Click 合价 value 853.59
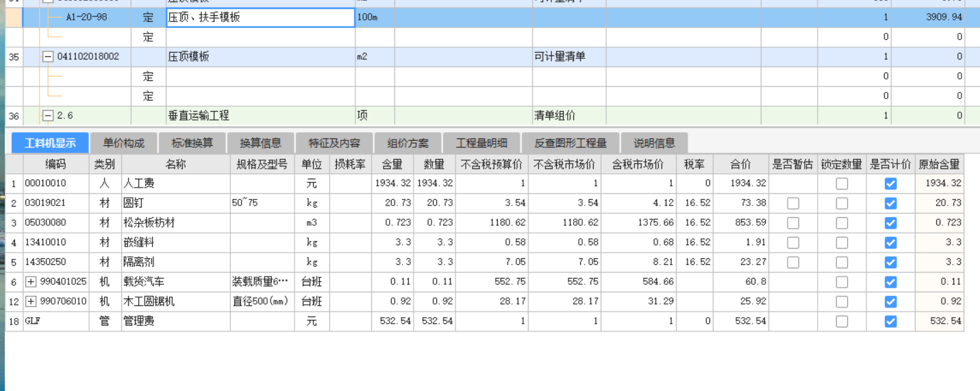980x391 pixels. (x=740, y=223)
